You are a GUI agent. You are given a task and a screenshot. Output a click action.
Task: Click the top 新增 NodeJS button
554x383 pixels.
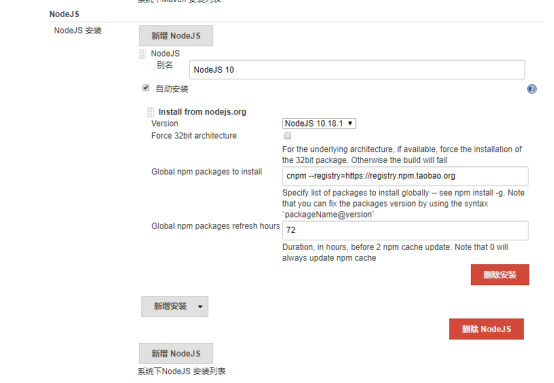coord(176,36)
